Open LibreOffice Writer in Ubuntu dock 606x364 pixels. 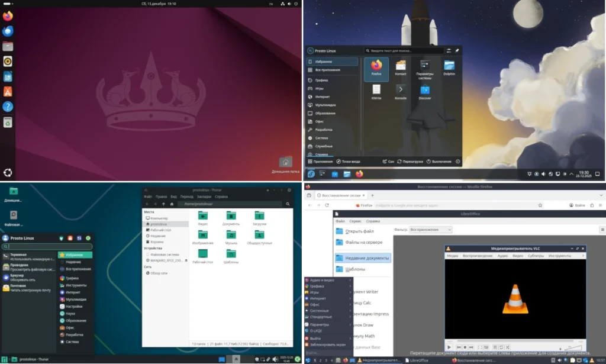(8, 76)
